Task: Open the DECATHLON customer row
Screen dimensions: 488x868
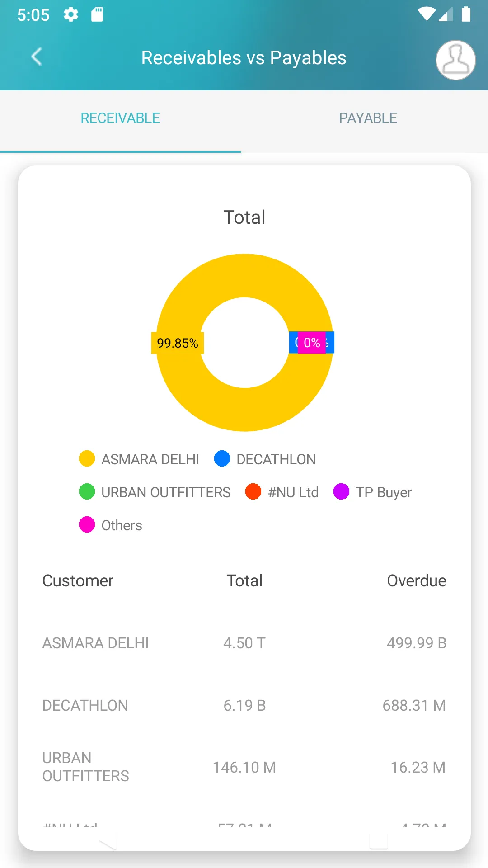Action: tap(244, 705)
